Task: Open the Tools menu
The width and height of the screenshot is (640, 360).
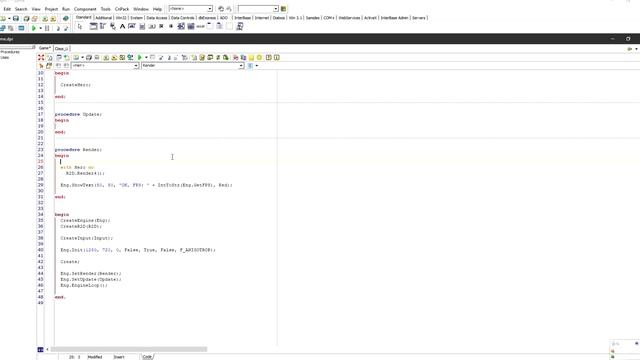Action: 105,9
